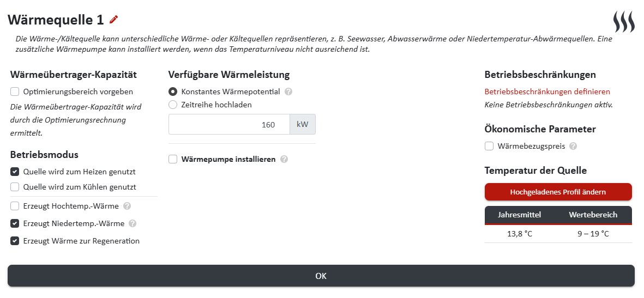The image size is (644, 298).
Task: Click the Verfügbare Wärmeleistung heading
Action: coord(229,75)
